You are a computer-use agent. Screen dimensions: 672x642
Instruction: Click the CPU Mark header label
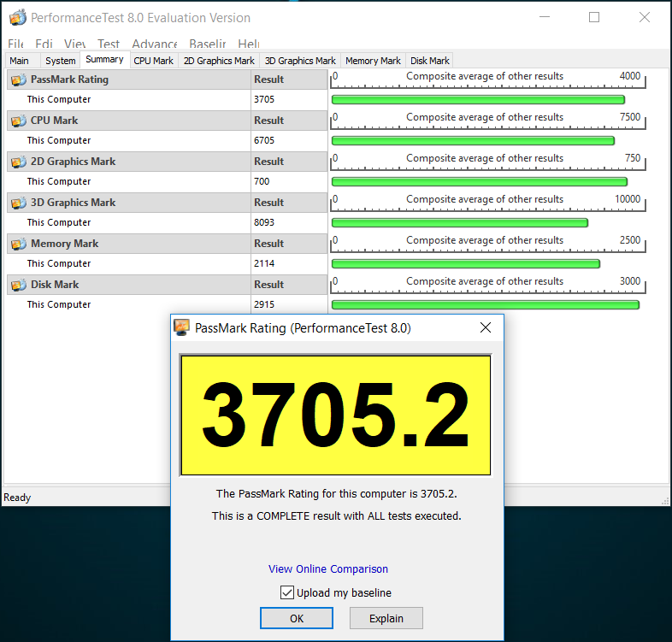pyautogui.click(x=55, y=121)
